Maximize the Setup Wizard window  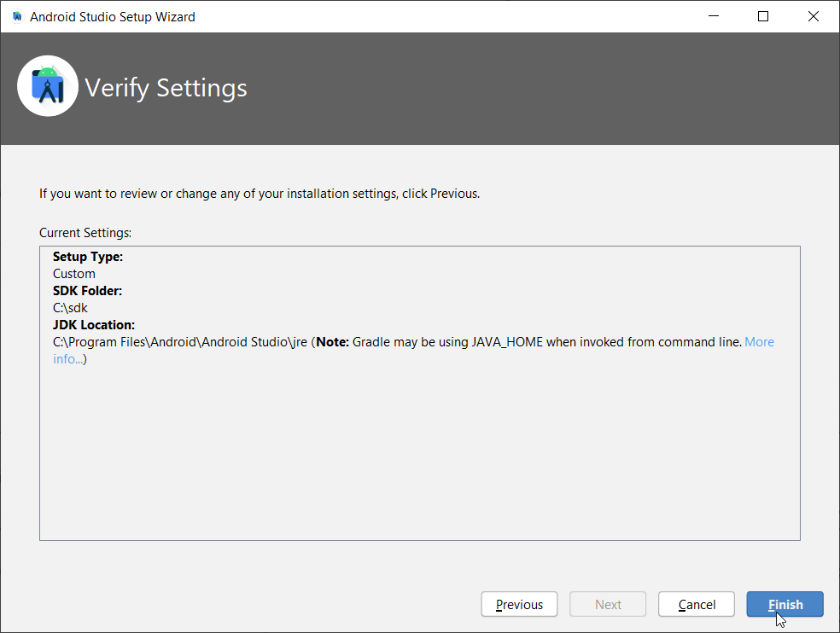pyautogui.click(x=763, y=16)
